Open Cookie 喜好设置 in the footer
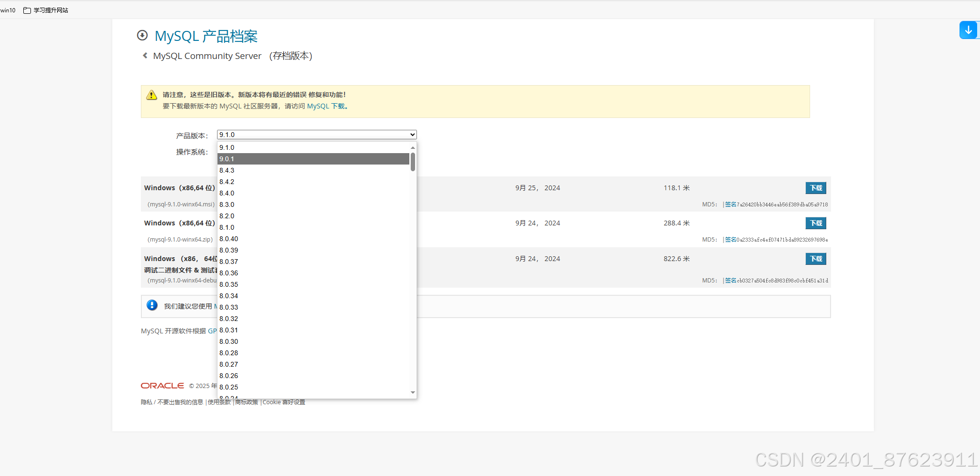 click(x=284, y=402)
